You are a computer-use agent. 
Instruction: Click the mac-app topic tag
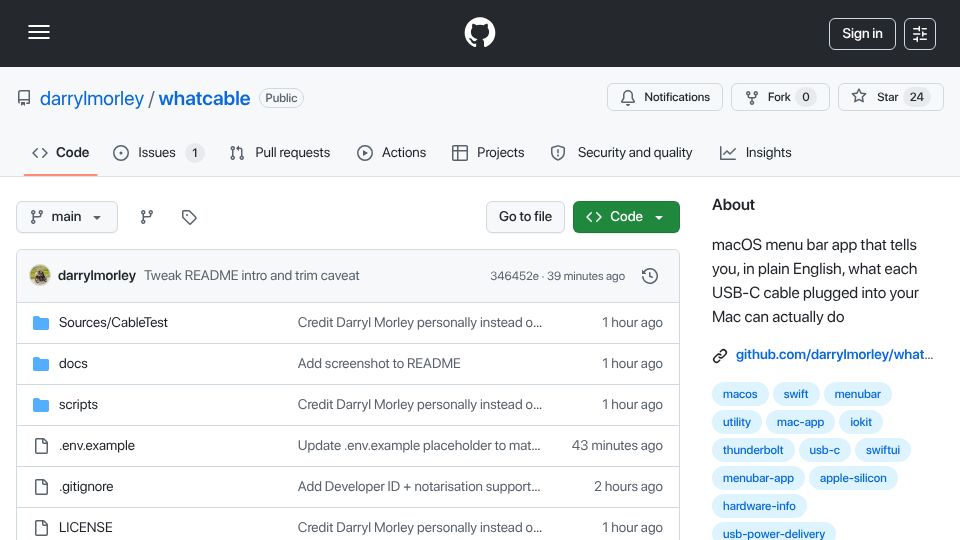pos(800,422)
